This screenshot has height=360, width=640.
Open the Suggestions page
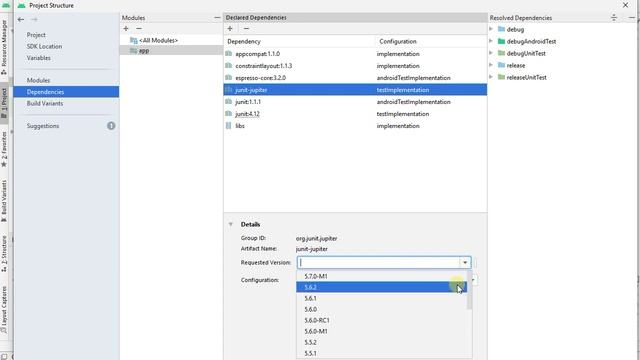click(43, 126)
